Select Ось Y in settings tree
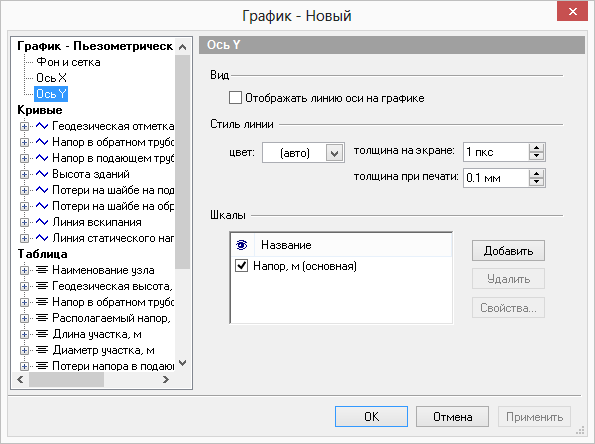Image resolution: width=595 pixels, height=444 pixels. 51,94
